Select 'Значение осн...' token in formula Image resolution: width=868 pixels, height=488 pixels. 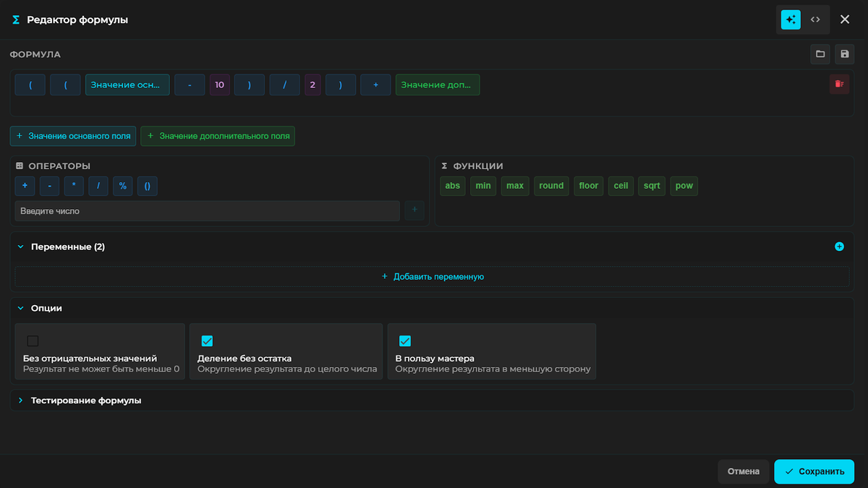[x=127, y=85]
